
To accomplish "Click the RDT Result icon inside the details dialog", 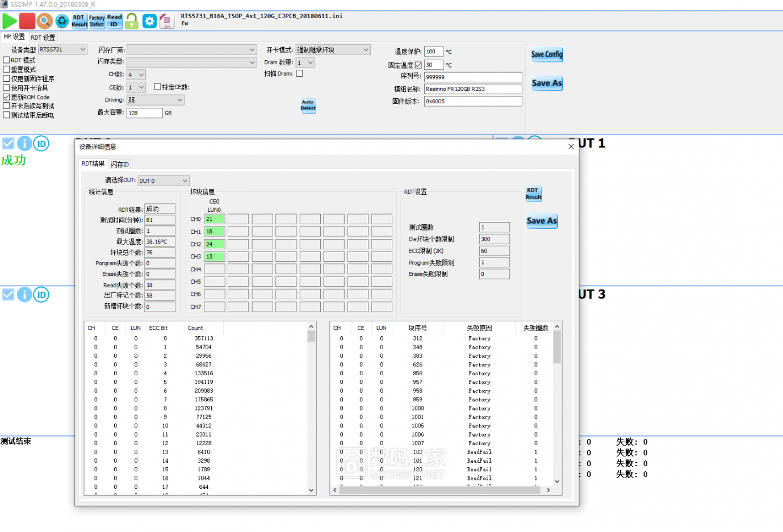I will coord(533,194).
